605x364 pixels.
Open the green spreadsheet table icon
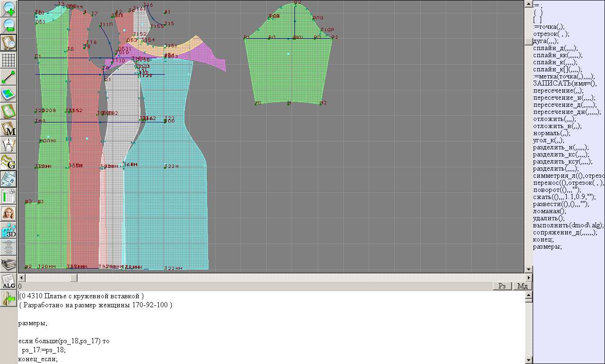coord(9,196)
